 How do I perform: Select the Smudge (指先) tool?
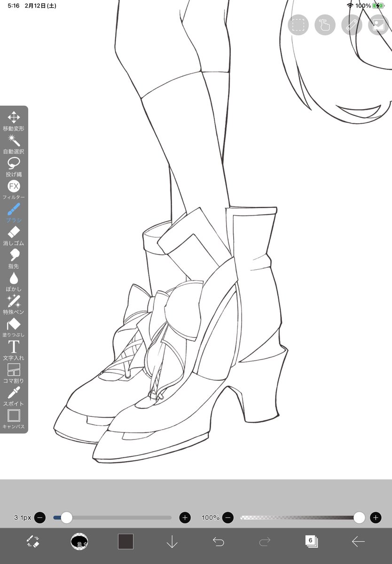pyautogui.click(x=14, y=259)
